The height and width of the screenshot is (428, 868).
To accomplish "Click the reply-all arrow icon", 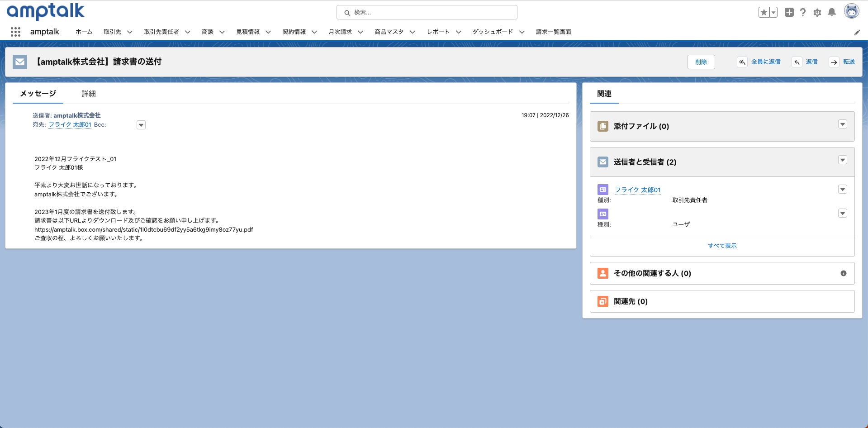I will (x=742, y=62).
